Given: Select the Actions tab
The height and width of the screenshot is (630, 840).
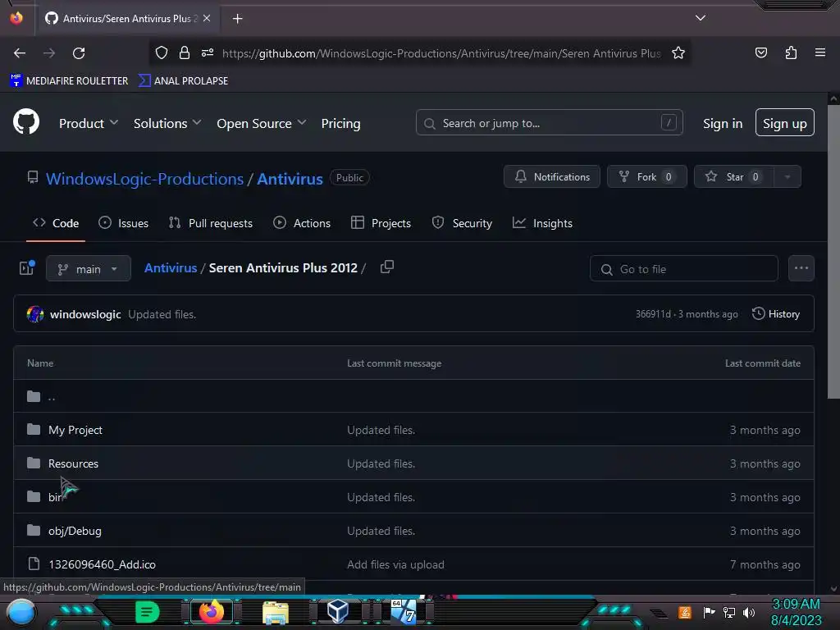Looking at the screenshot, I should [302, 223].
